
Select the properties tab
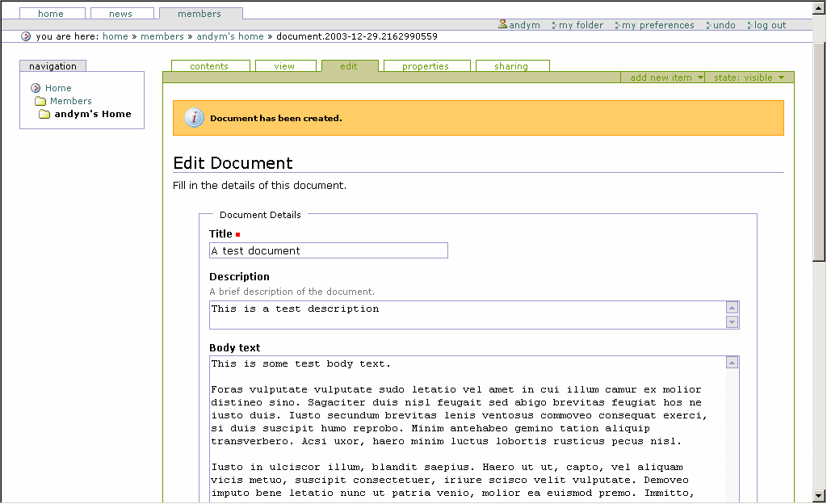[x=425, y=66]
